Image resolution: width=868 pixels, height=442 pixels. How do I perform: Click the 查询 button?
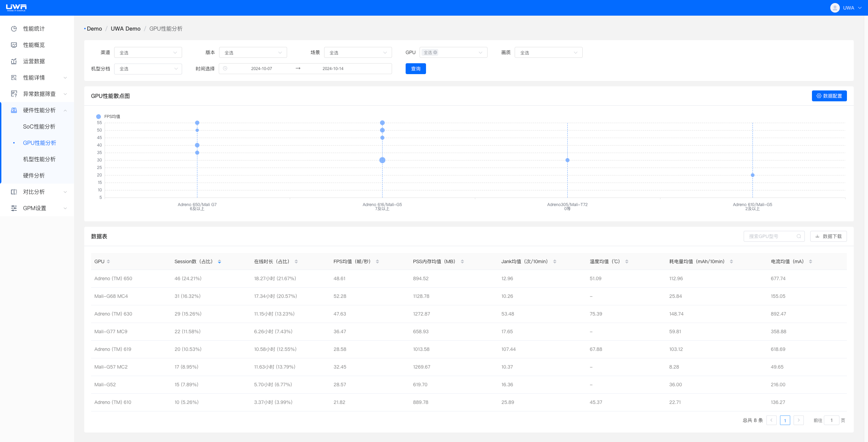click(x=415, y=69)
